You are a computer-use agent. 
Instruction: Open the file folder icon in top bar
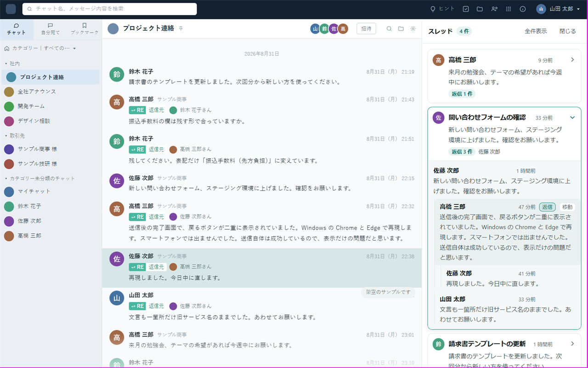(480, 9)
